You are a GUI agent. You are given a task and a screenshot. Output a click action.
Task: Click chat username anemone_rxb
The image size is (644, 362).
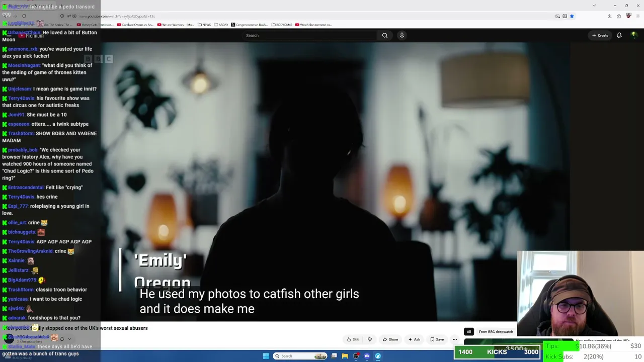pyautogui.click(x=23, y=49)
